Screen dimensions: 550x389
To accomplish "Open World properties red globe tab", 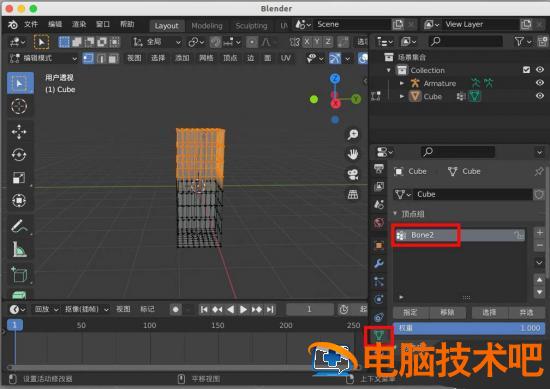I will coord(379,222).
